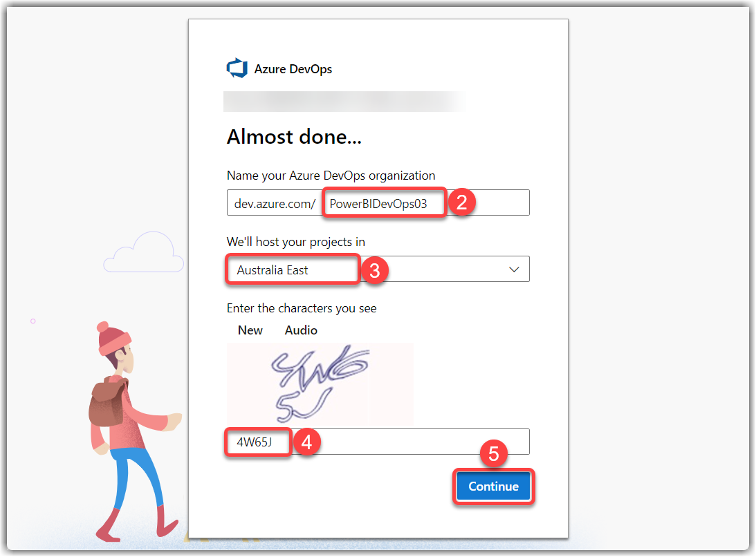Request a New captcha image
The image size is (756, 557).
coord(250,330)
